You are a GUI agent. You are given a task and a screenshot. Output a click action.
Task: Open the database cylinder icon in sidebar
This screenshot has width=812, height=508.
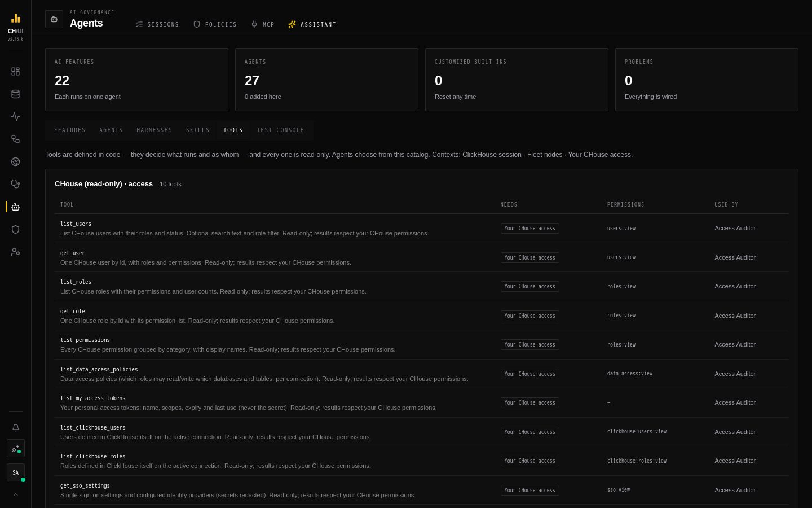click(16, 94)
